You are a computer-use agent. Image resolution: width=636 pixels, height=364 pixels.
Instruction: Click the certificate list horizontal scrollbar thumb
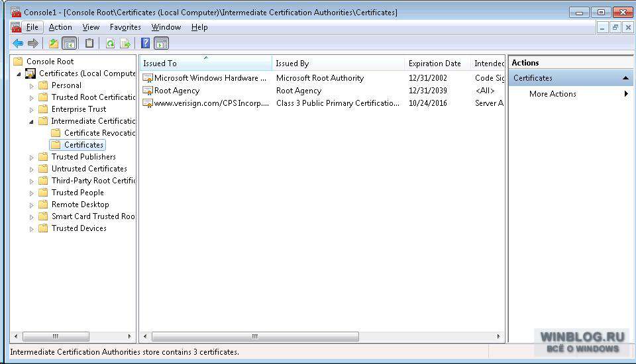click(255, 336)
